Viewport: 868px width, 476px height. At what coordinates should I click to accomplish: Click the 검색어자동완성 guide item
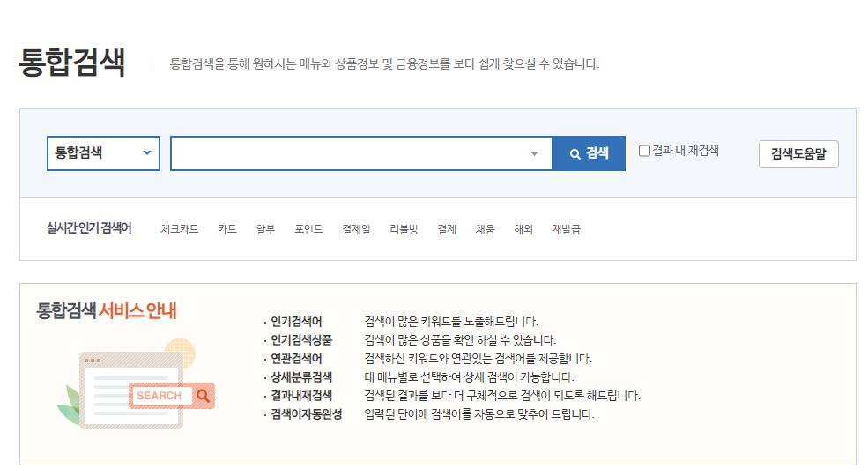(306, 414)
